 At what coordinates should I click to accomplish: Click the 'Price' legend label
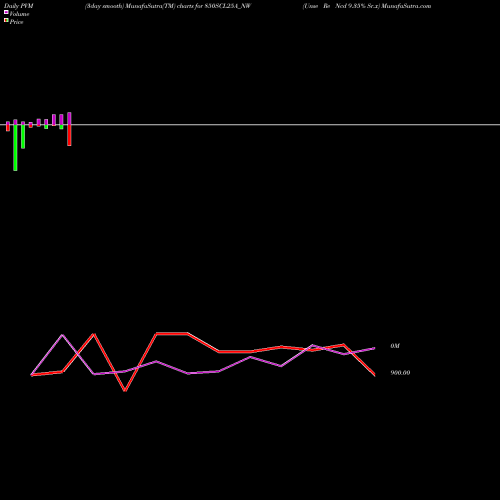(16, 22)
